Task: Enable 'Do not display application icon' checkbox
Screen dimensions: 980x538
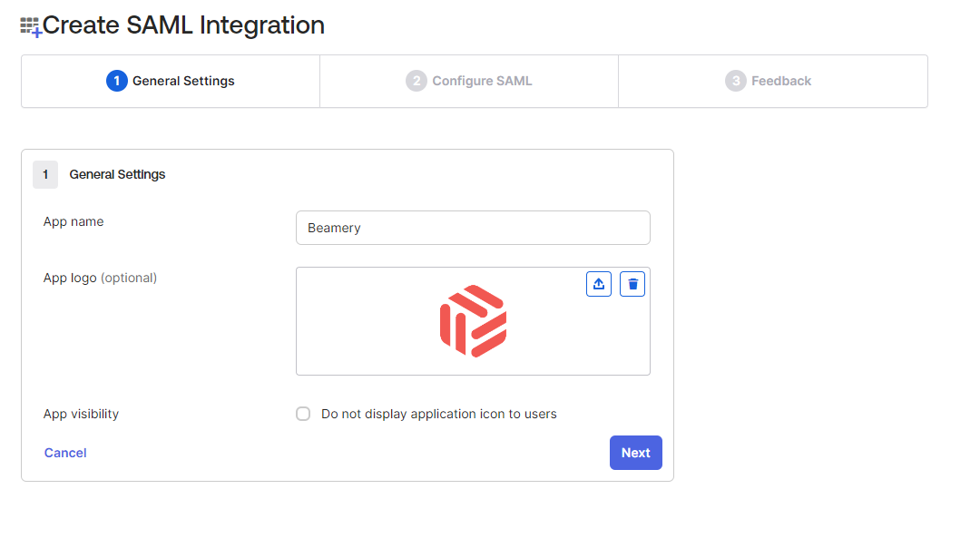Action: tap(303, 414)
